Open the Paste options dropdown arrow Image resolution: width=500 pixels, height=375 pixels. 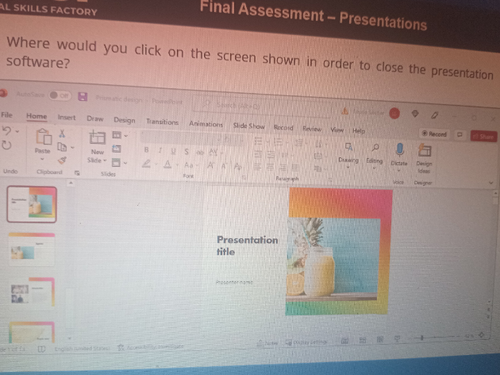(x=42, y=159)
